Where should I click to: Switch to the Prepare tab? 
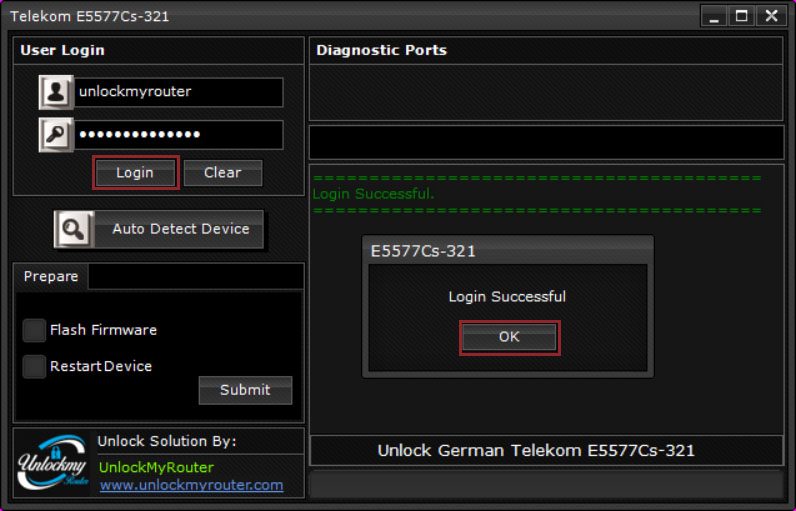click(51, 276)
